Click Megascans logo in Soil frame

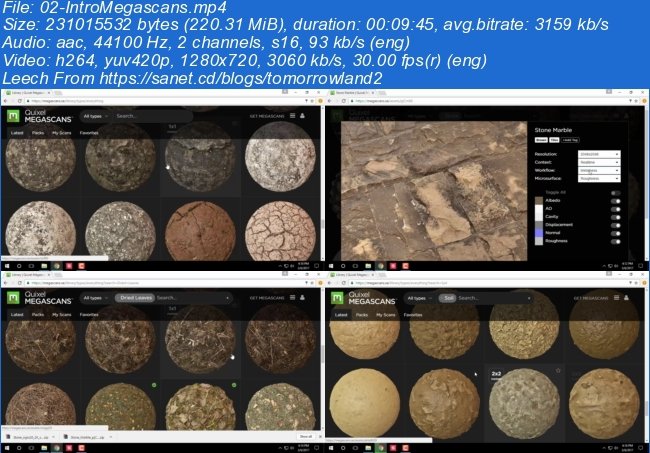337,298
